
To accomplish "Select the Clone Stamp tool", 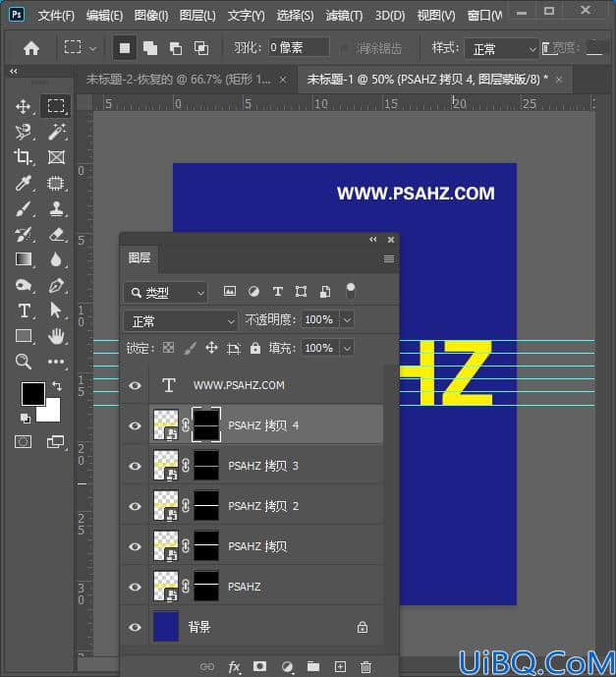I will point(56,209).
